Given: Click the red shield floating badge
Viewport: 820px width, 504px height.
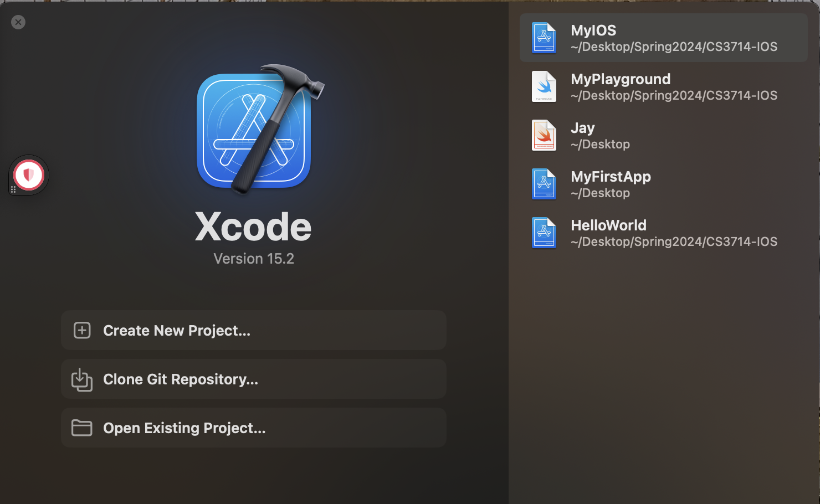Looking at the screenshot, I should tap(29, 175).
